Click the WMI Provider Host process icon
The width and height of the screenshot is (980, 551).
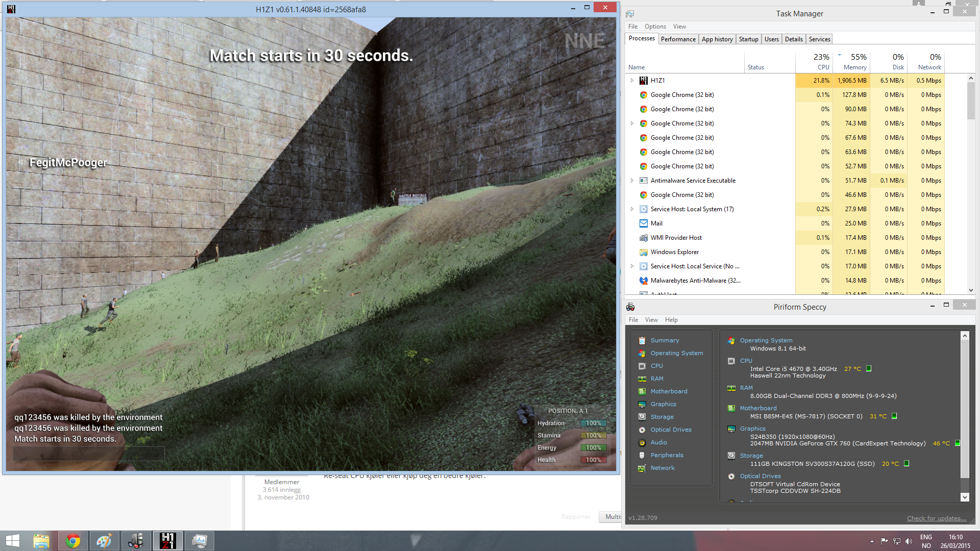pos(644,238)
